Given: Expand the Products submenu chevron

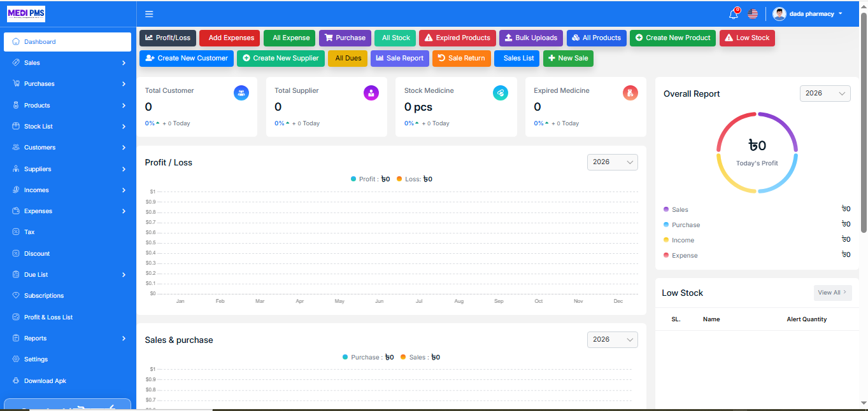Looking at the screenshot, I should coord(124,106).
